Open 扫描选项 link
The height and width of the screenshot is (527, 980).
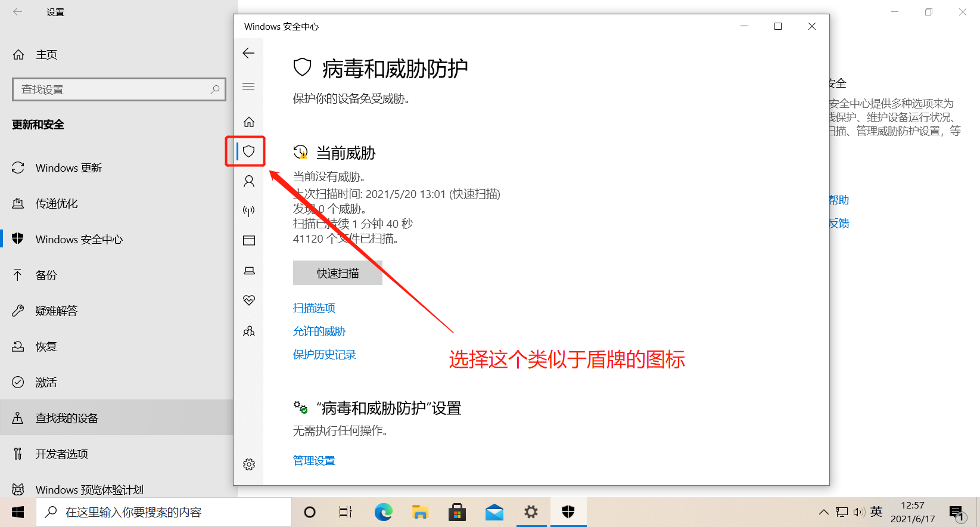coord(314,308)
